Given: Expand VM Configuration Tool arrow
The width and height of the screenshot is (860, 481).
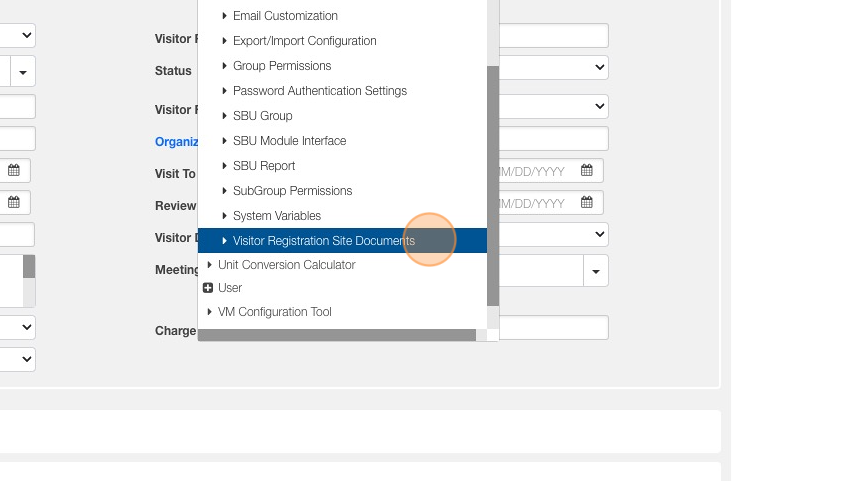Looking at the screenshot, I should [210, 312].
